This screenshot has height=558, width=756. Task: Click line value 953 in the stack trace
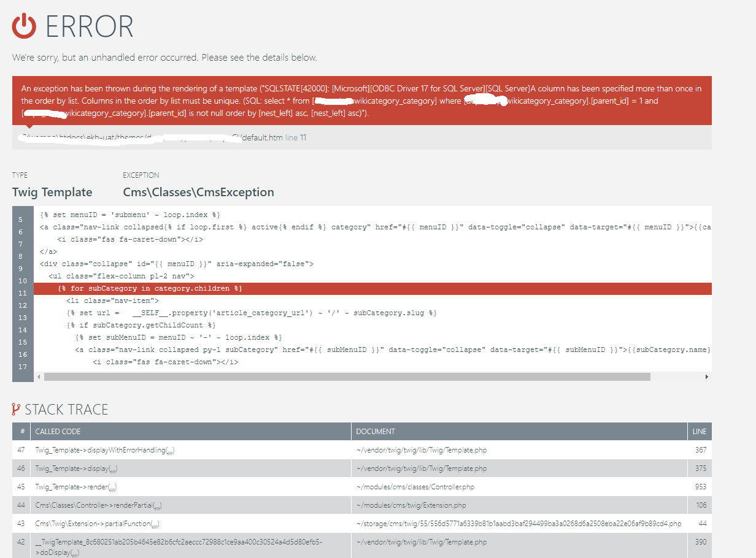(701, 487)
